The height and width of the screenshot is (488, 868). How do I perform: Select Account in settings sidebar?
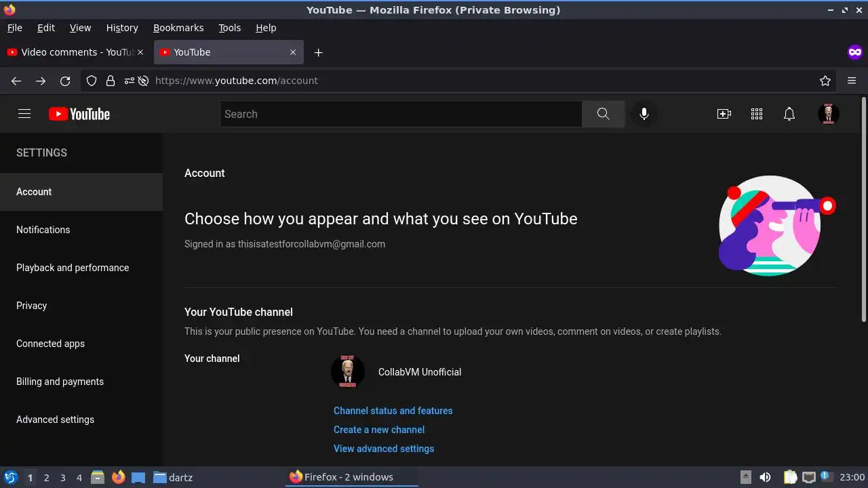tap(81, 192)
